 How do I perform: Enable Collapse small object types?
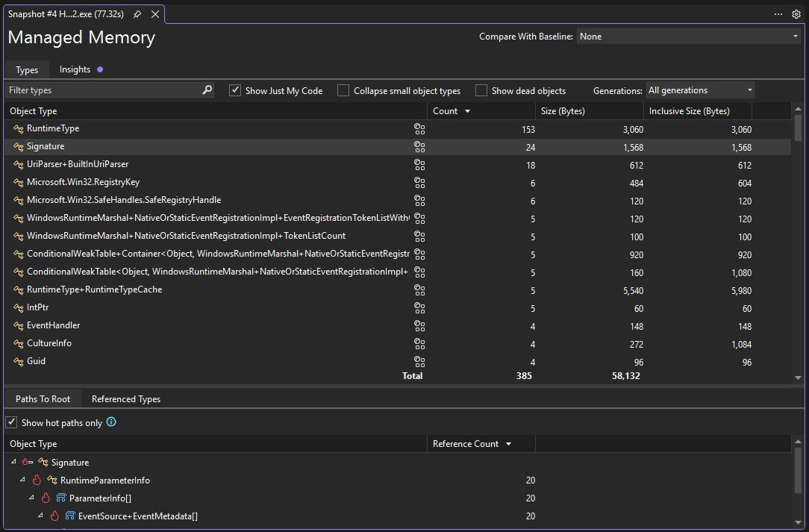coord(343,90)
